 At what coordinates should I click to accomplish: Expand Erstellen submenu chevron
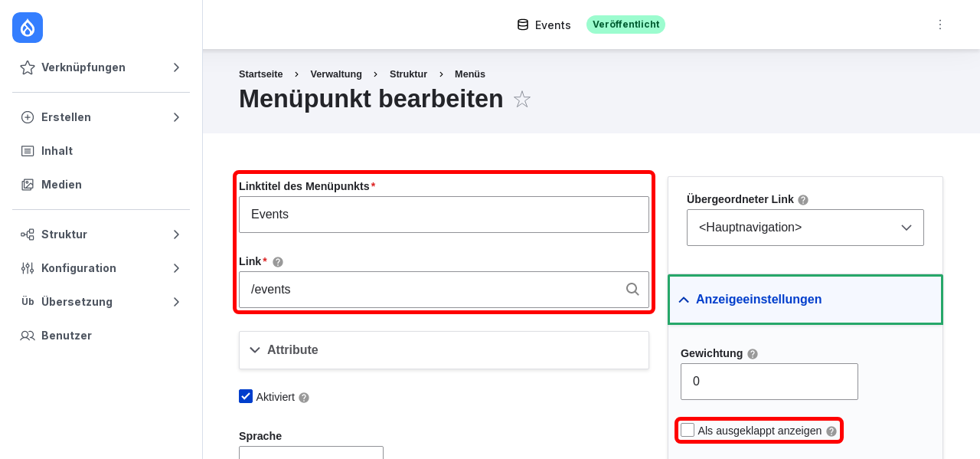(176, 117)
